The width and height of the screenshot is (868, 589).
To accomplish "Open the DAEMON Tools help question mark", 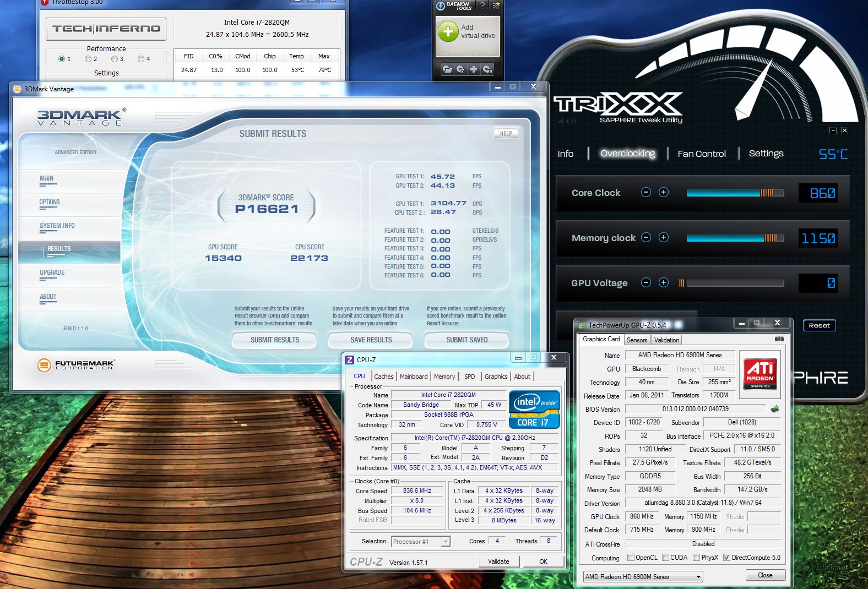I will [x=482, y=6].
